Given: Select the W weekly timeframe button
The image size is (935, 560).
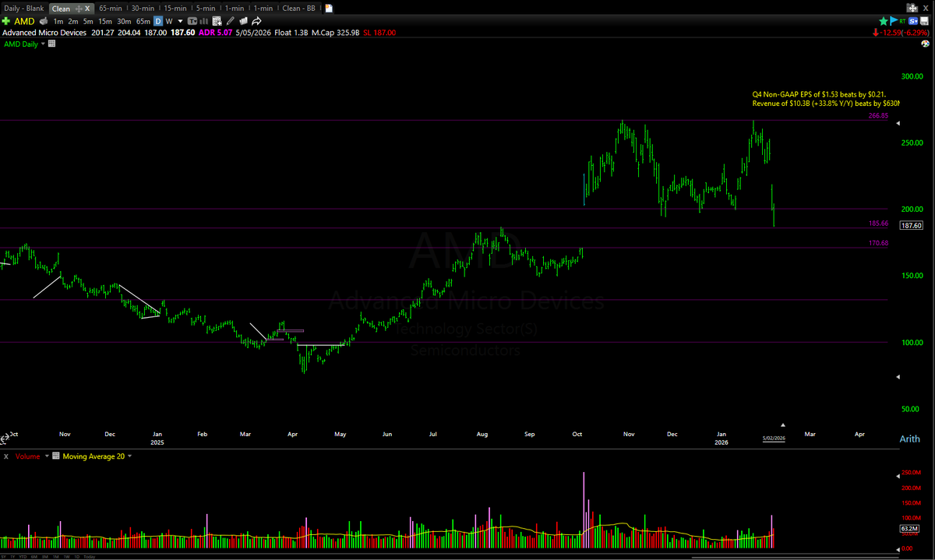Looking at the screenshot, I should point(169,21).
